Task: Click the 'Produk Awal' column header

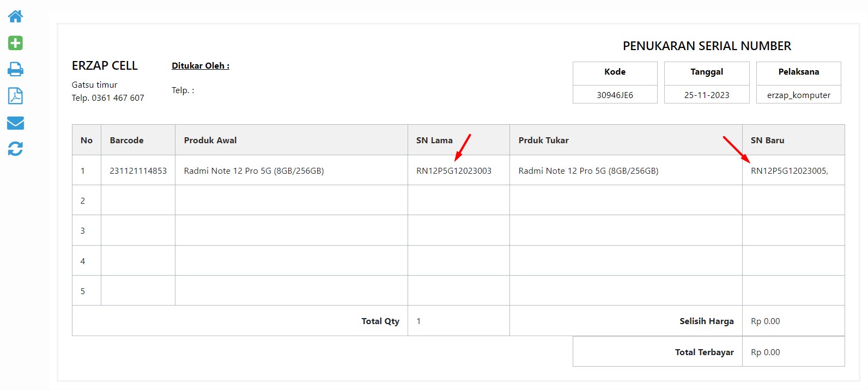Action: 292,140
